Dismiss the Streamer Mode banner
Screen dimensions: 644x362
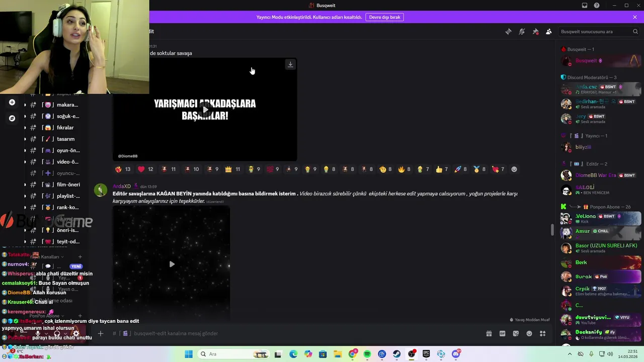635,17
